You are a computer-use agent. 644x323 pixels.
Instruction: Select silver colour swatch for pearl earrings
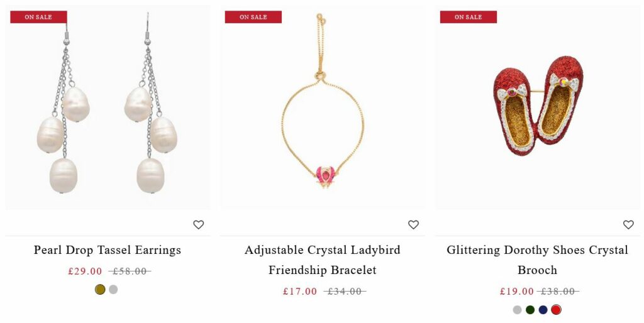[113, 289]
